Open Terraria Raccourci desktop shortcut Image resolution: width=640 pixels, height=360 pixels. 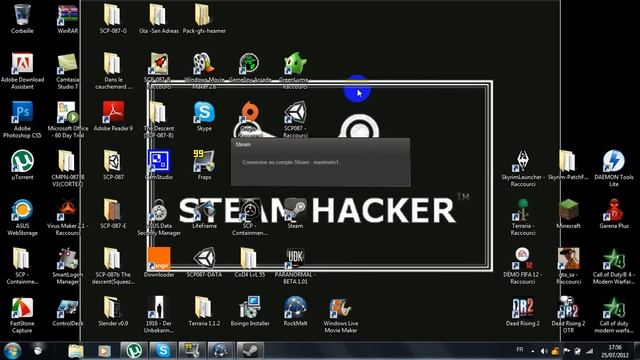point(523,217)
